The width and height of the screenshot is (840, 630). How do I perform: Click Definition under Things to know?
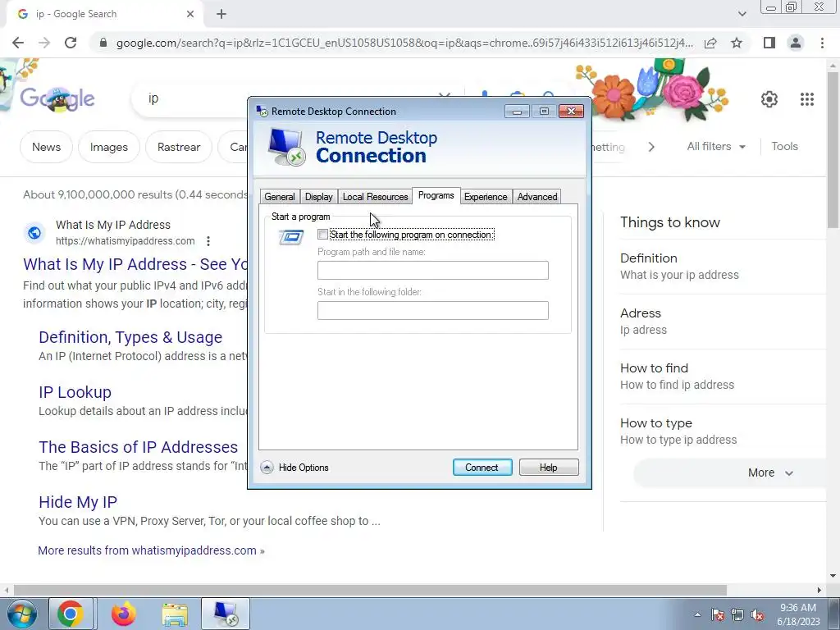pyautogui.click(x=649, y=258)
